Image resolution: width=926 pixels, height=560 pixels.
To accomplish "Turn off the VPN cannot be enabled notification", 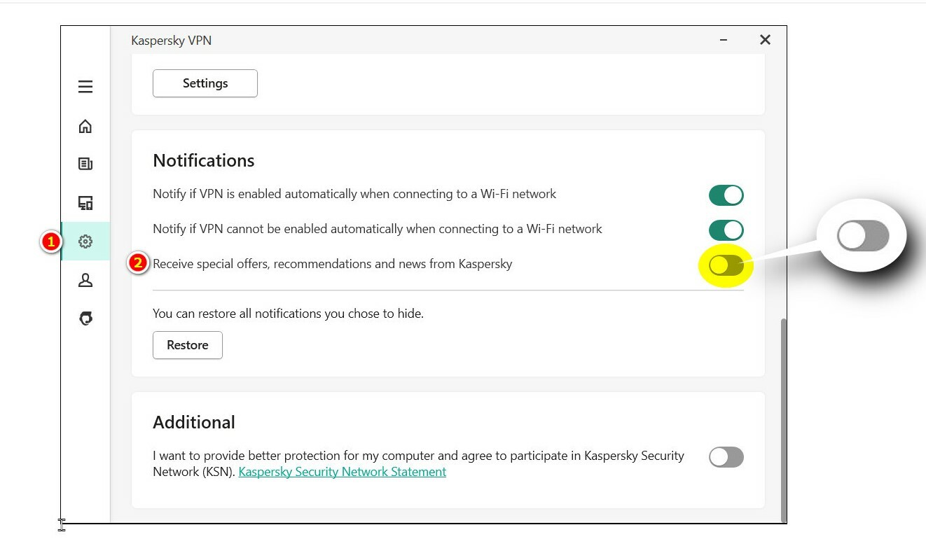I will point(726,230).
